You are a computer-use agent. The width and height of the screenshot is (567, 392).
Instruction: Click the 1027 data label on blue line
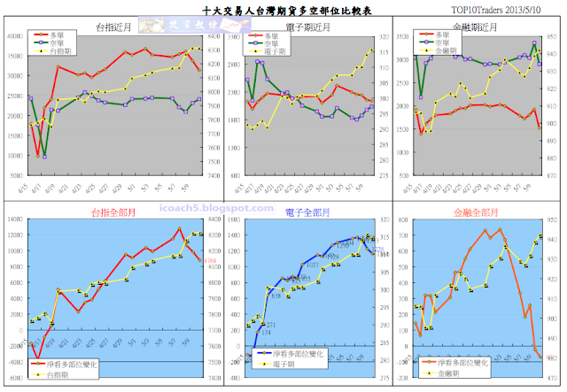313,265
